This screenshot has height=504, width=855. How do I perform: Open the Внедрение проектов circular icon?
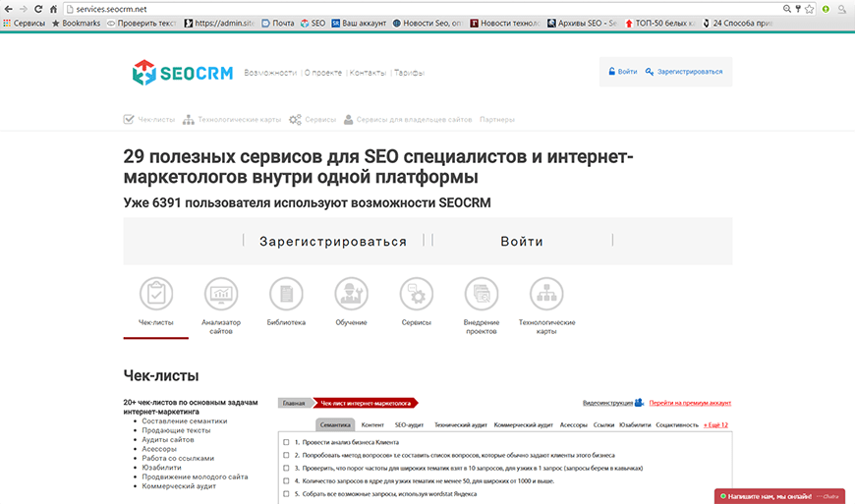(482, 294)
